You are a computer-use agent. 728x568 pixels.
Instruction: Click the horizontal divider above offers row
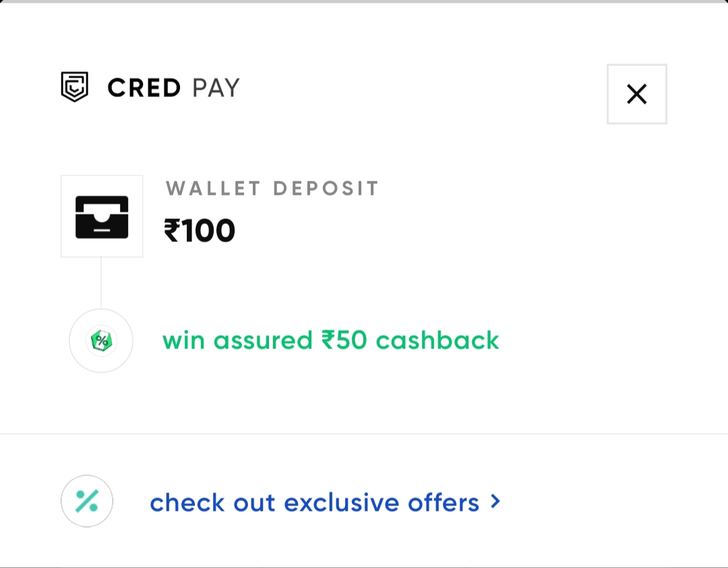click(x=364, y=434)
